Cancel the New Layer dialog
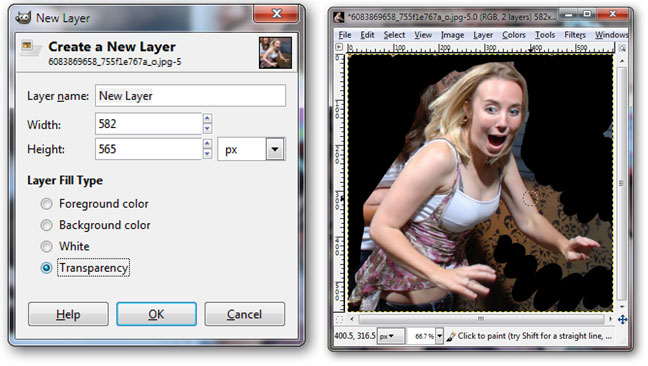This screenshot has height=366, width=648. (x=244, y=314)
